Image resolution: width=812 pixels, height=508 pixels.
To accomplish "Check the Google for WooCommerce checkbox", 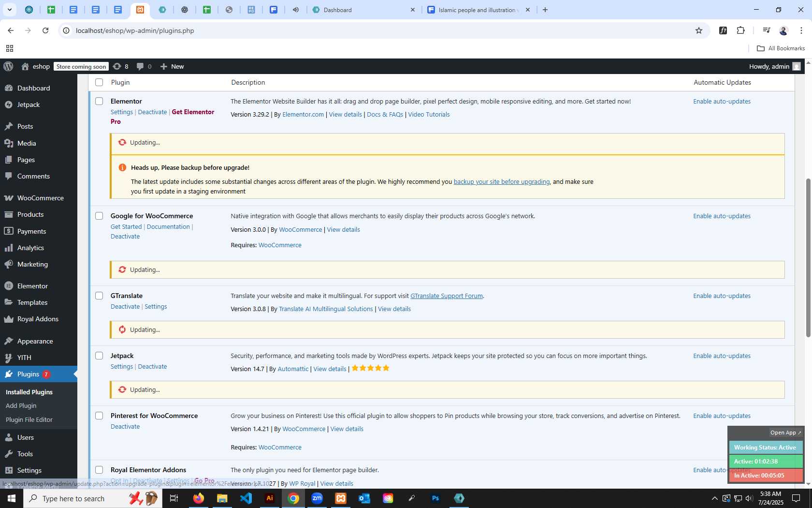I will (99, 216).
